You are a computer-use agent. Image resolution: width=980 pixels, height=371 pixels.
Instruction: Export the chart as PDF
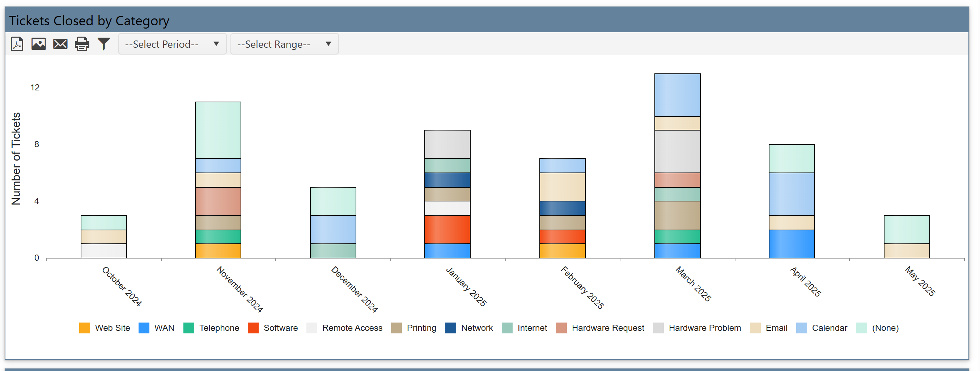click(17, 44)
